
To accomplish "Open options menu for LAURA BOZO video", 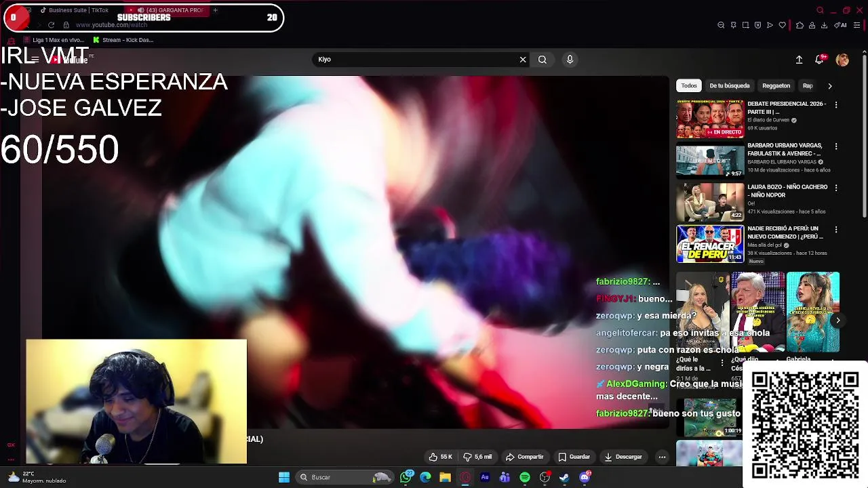I will [836, 188].
